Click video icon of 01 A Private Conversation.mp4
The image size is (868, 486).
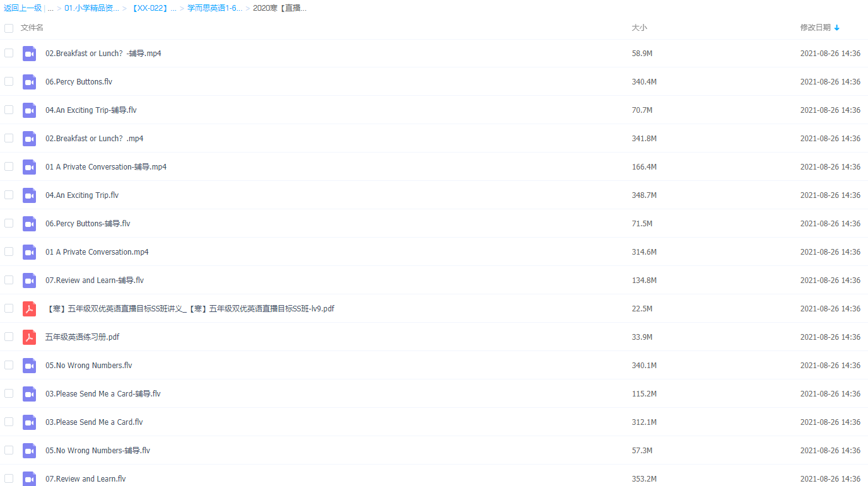tap(29, 252)
